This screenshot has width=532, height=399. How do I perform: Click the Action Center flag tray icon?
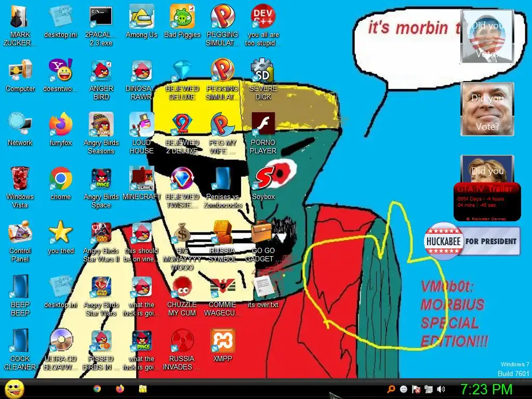(416, 389)
